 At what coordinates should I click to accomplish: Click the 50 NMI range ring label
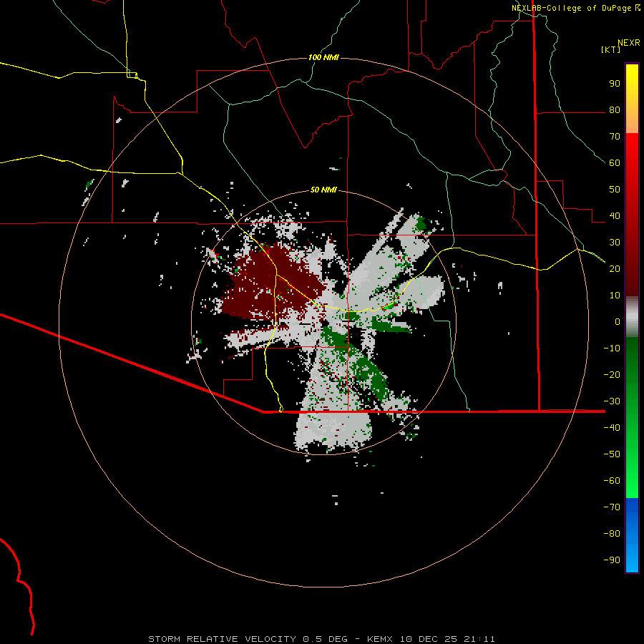[323, 190]
